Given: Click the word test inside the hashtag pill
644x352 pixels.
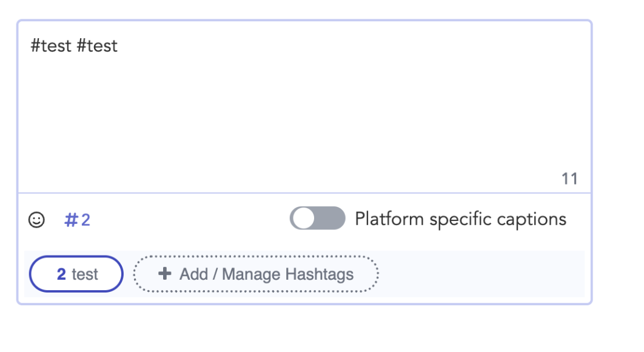Looking at the screenshot, I should click(85, 274).
